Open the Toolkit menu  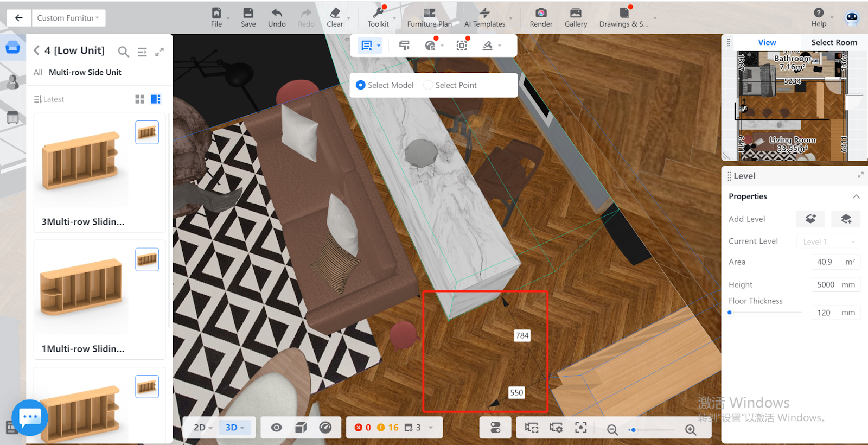[378, 17]
